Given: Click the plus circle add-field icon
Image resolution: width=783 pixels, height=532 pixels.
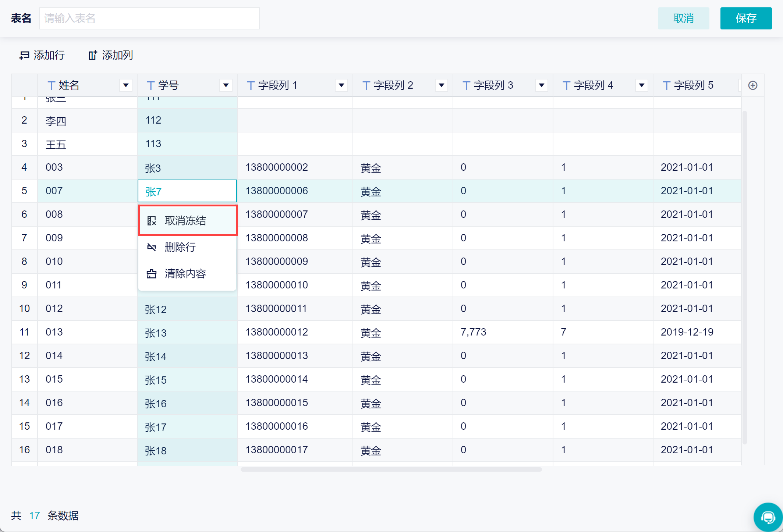Looking at the screenshot, I should point(752,85).
